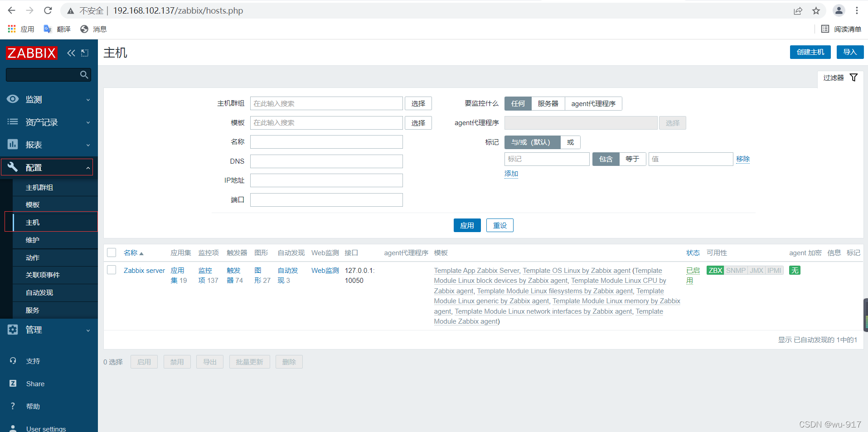Click the 创建主机 button
Image resolution: width=868 pixels, height=432 pixels.
click(810, 52)
